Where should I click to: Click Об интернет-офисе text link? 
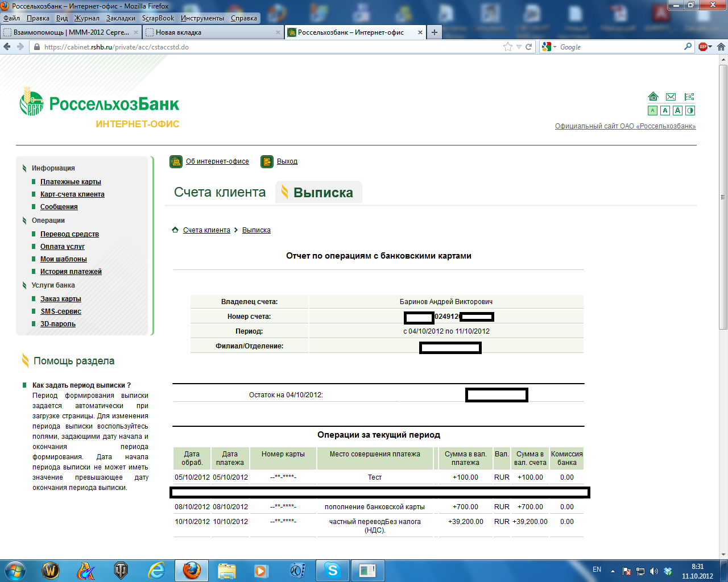click(x=217, y=161)
